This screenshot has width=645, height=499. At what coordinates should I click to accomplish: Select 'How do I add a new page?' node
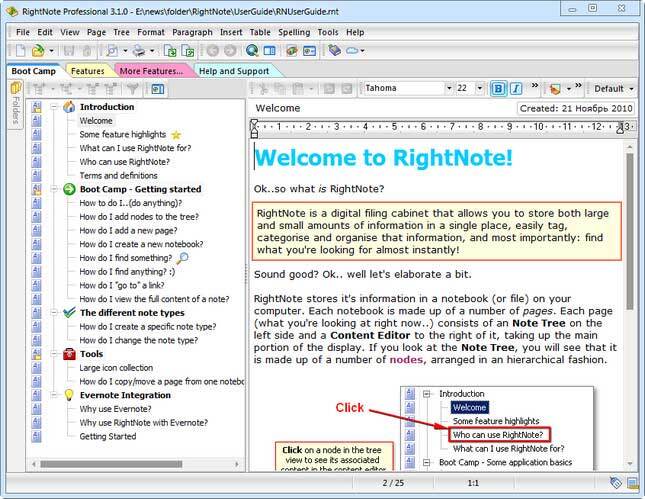pyautogui.click(x=128, y=230)
